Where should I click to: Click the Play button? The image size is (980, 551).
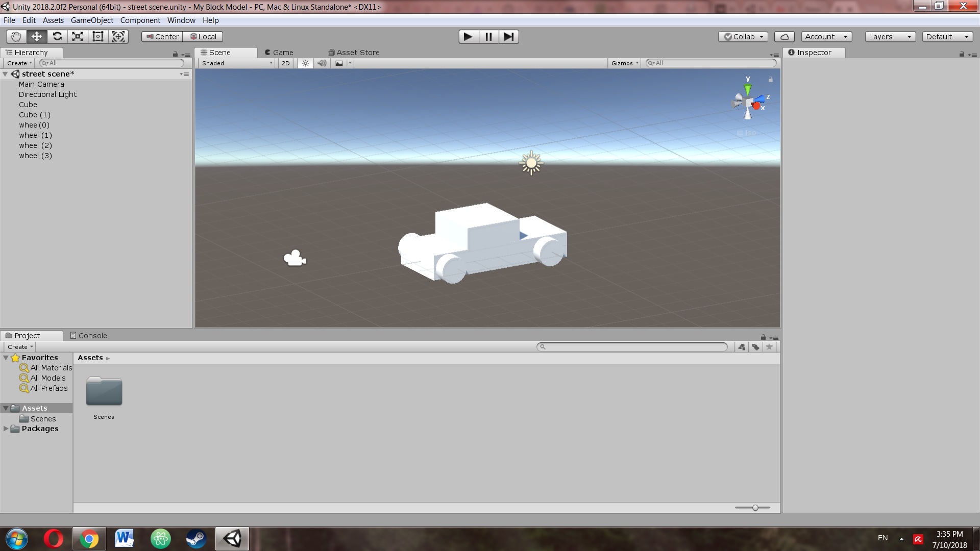[x=469, y=37]
